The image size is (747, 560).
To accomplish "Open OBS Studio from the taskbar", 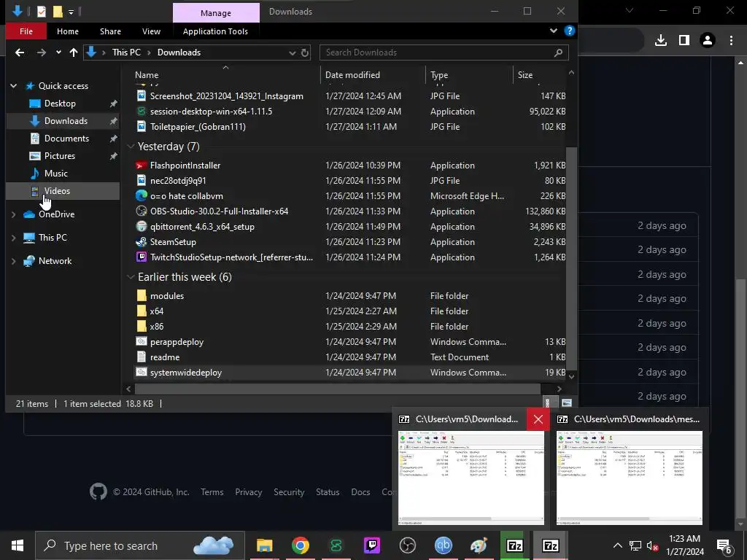I will [407, 545].
